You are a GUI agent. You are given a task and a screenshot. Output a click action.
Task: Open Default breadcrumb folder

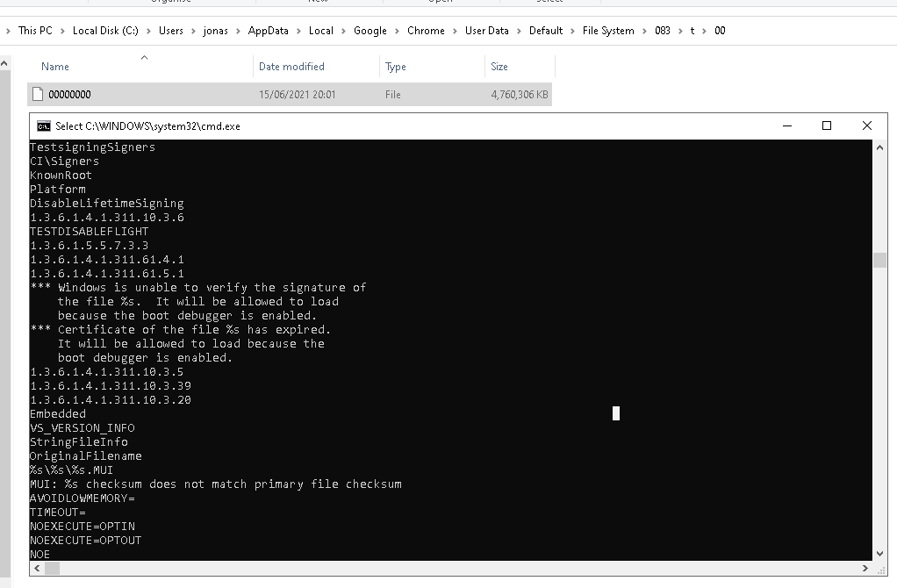click(546, 31)
